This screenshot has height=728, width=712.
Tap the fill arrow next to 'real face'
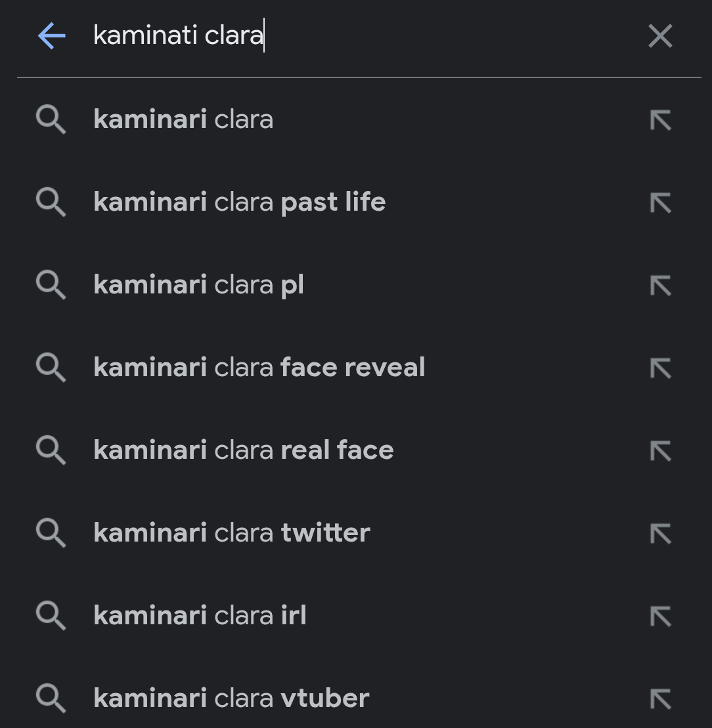pos(660,450)
